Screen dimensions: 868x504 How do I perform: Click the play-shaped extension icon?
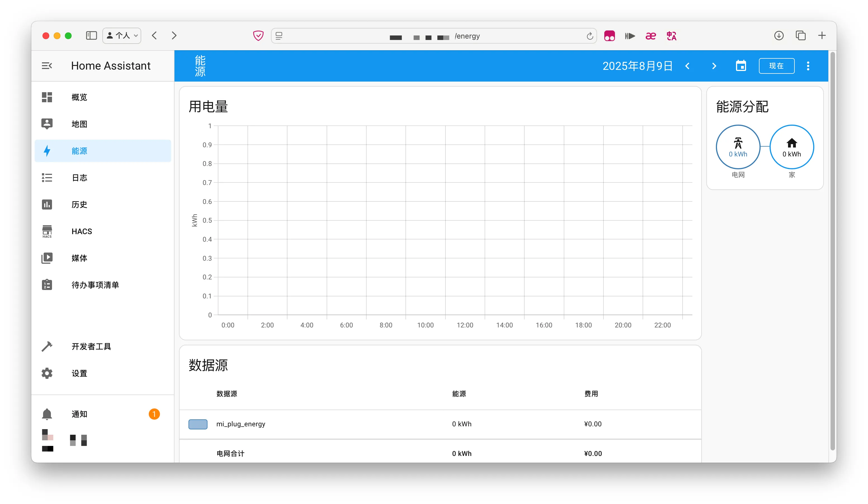pos(630,36)
